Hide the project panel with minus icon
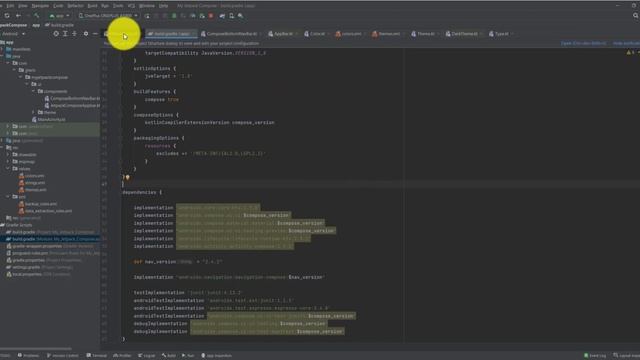Image resolution: width=640 pixels, height=360 pixels. coord(95,34)
